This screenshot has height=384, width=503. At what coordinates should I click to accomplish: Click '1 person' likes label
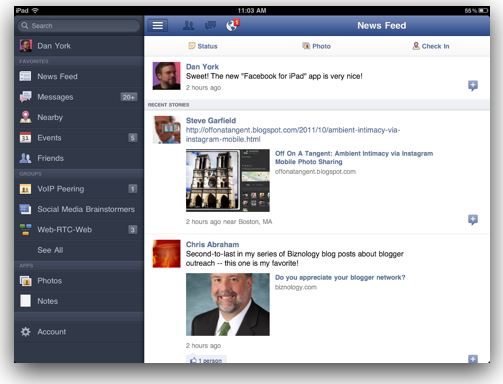point(210,360)
